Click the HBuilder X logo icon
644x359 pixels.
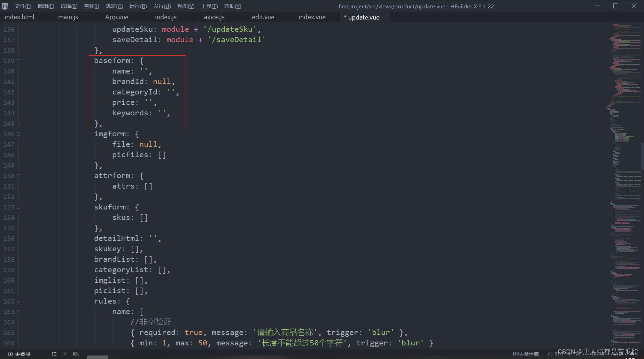pyautogui.click(x=5, y=6)
